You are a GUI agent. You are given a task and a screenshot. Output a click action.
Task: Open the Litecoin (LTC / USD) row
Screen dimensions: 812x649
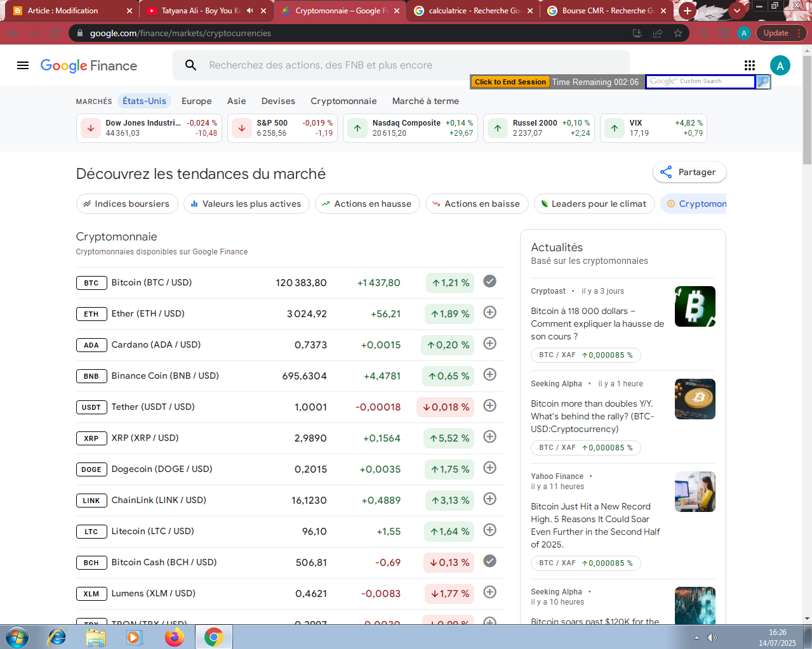pyautogui.click(x=290, y=532)
